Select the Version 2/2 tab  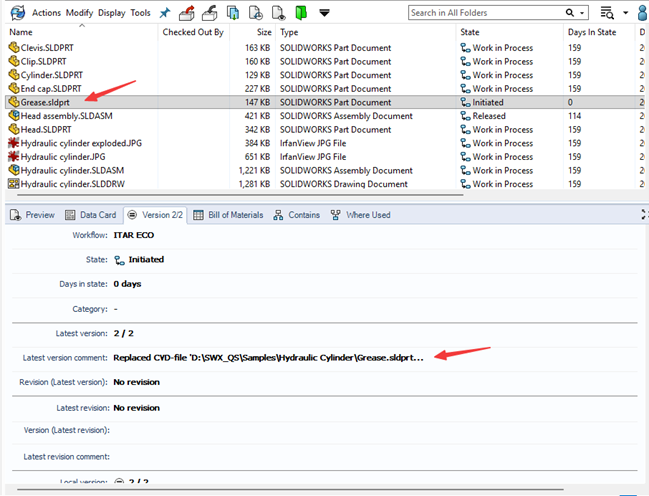pyautogui.click(x=155, y=215)
